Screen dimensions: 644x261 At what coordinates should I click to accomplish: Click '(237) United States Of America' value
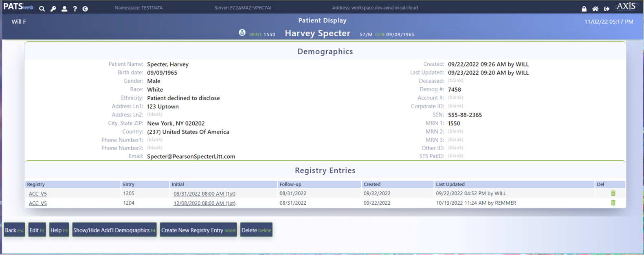click(188, 132)
